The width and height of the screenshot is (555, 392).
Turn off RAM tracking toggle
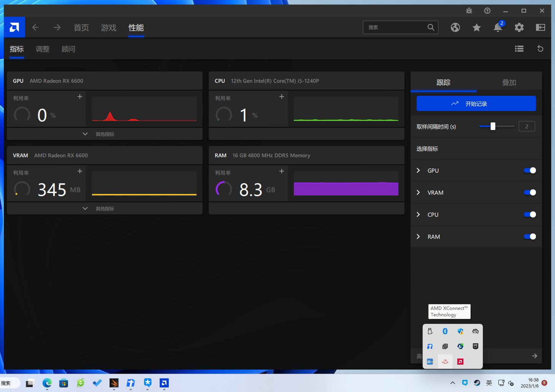coord(530,236)
